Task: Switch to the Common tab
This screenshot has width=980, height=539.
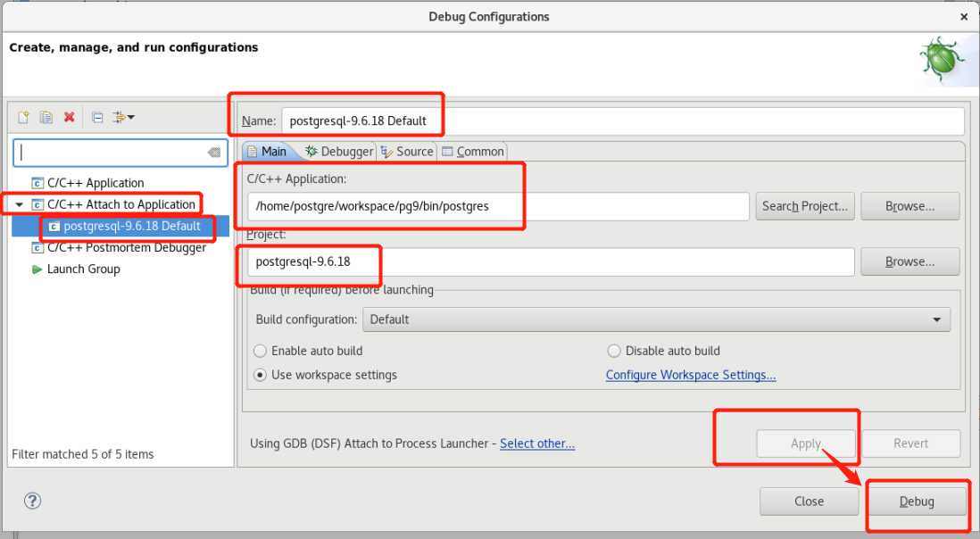Action: [x=472, y=152]
